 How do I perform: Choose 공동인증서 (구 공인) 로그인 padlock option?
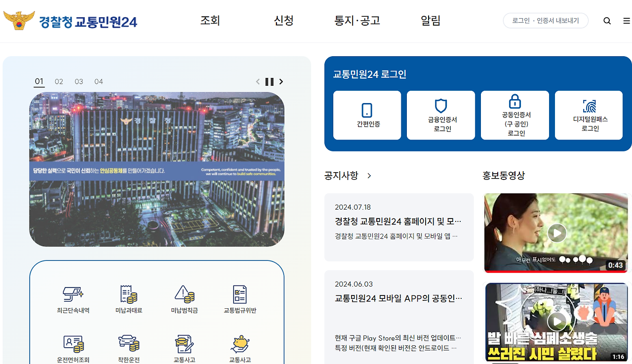pos(515,115)
